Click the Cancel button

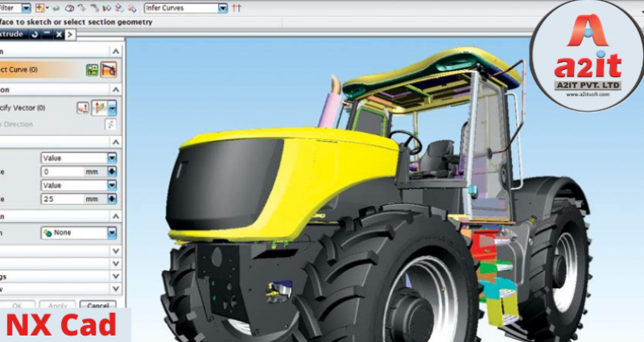click(x=97, y=306)
